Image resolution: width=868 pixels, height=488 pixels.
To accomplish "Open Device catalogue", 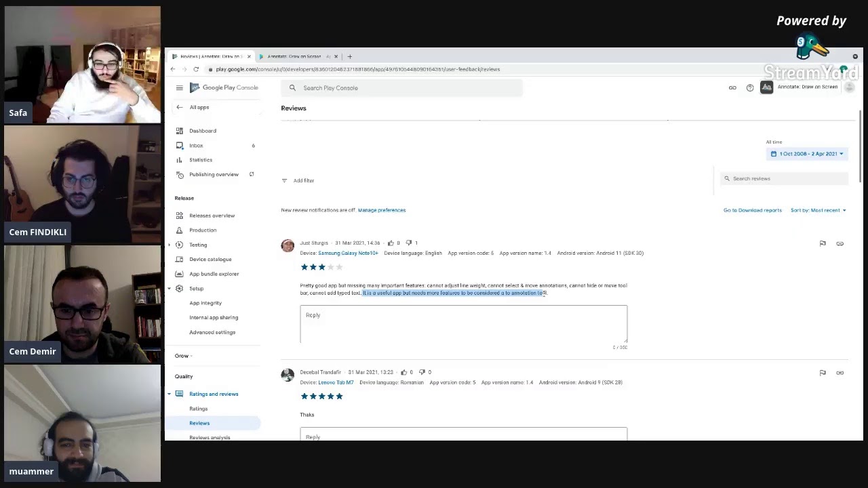I will pyautogui.click(x=210, y=259).
